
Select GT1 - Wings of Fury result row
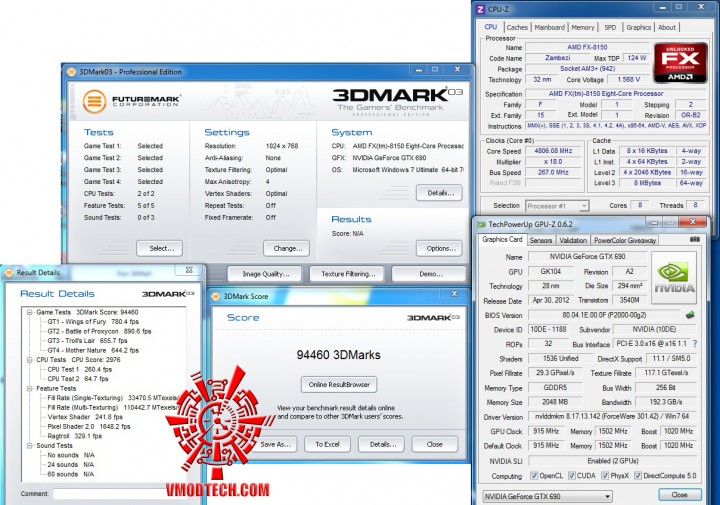93,322
